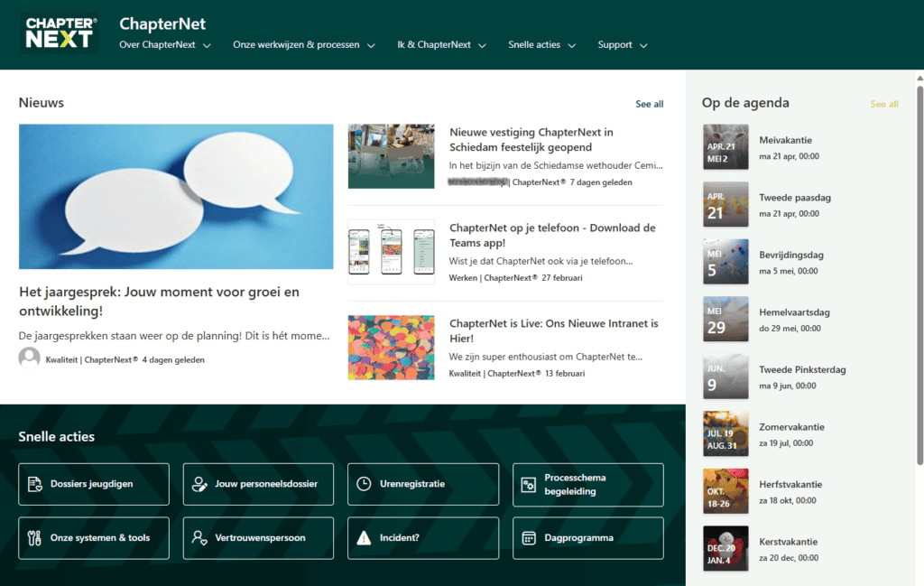Click the Tweede paasdag event title

coord(795,198)
